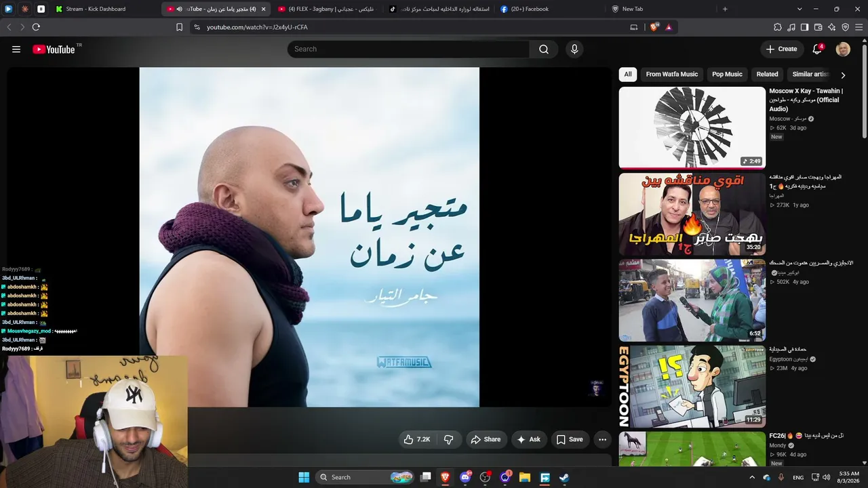Image resolution: width=868 pixels, height=488 pixels.
Task: View site information for youtube.com
Action: (x=197, y=27)
